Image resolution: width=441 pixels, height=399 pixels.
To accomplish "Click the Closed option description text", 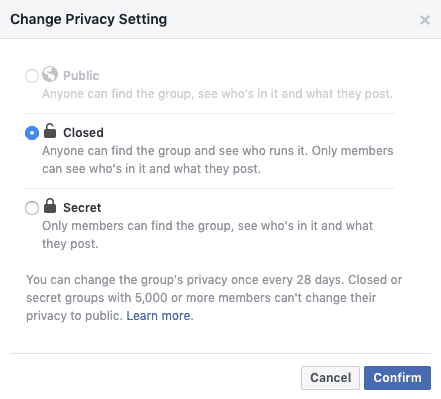I will point(218,160).
